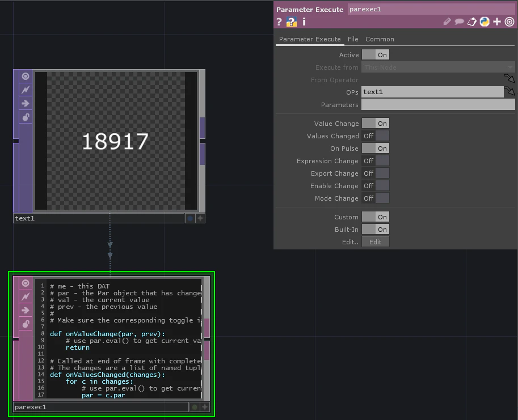Screen dimensions: 518x420
Task: Click the target circle icon in parameter header
Action: click(x=509, y=22)
